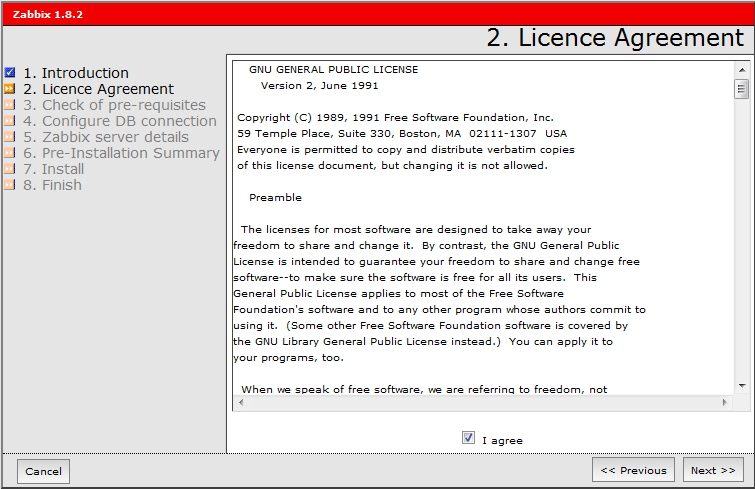Screen dimensions: 755x489
Task: Select the 6. Pre-Installation Summary step label
Action: (121, 153)
